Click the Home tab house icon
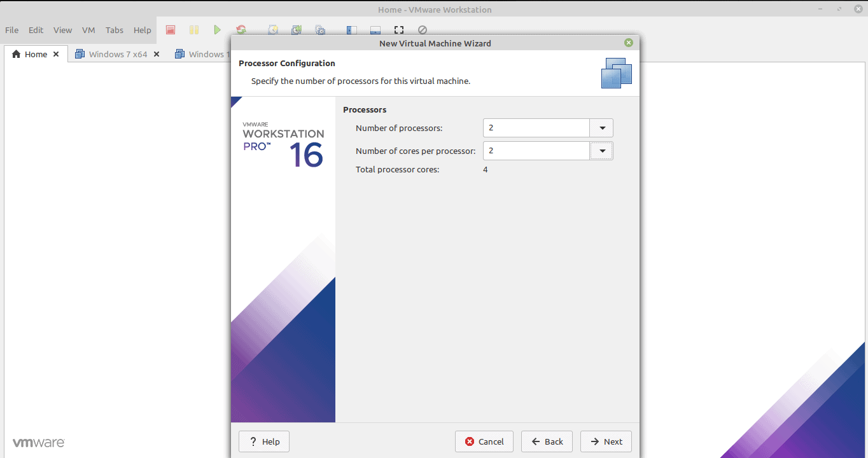 coord(17,54)
